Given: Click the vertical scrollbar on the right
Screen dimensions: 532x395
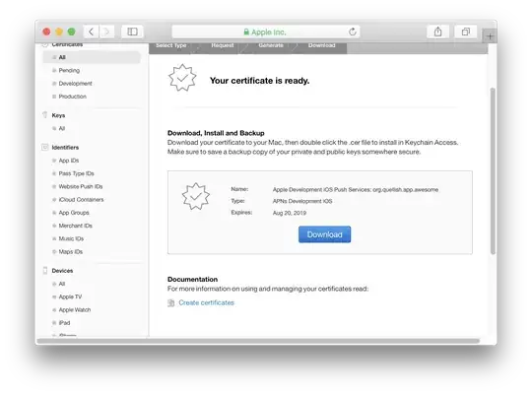Looking at the screenshot, I should click(x=493, y=170).
